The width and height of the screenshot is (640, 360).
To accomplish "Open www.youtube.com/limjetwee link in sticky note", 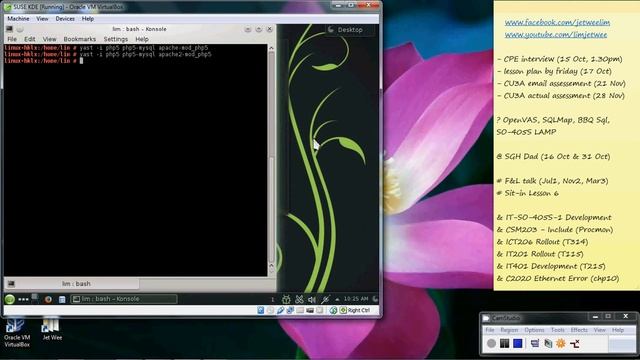I will [556, 35].
